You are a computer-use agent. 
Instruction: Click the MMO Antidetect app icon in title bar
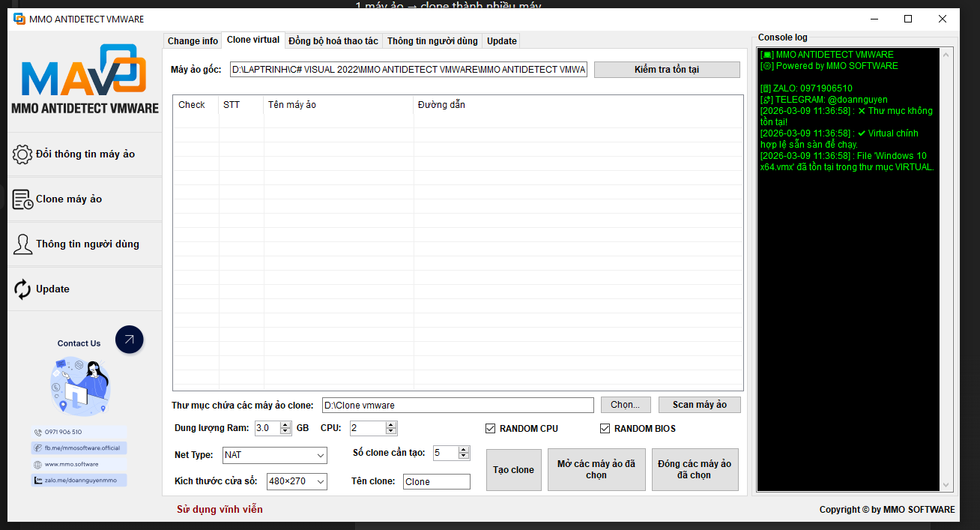pyautogui.click(x=18, y=19)
